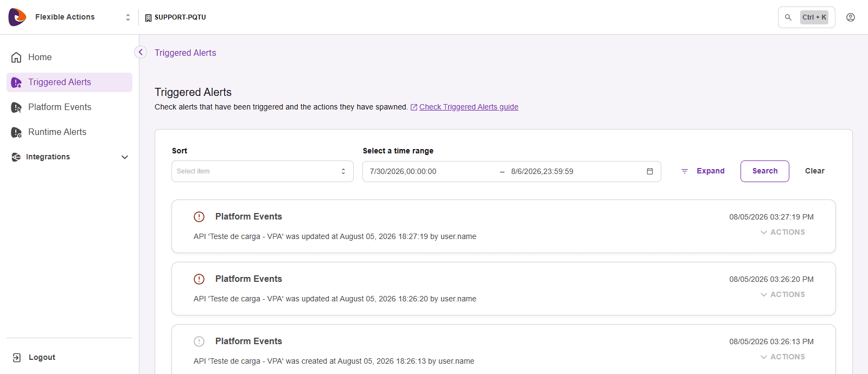Click alert icon of the 03:27:19 PM event
Viewport: 868px width, 374px height.
(199, 217)
